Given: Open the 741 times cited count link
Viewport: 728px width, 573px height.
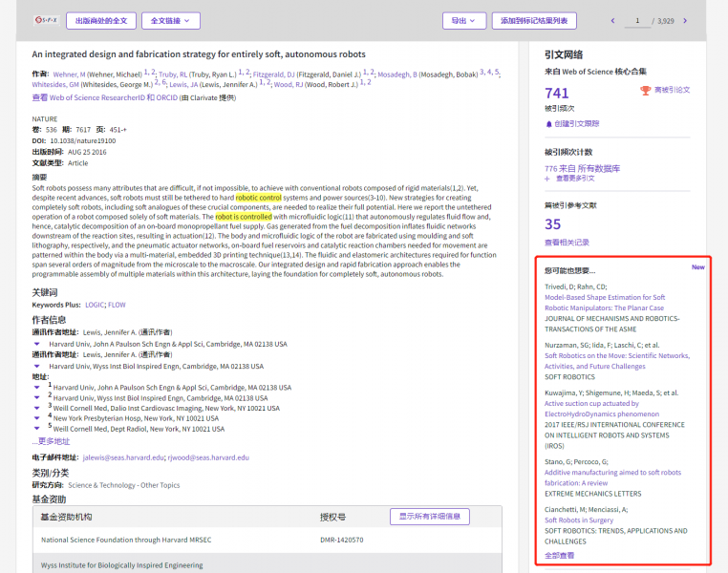Looking at the screenshot, I should tap(556, 93).
